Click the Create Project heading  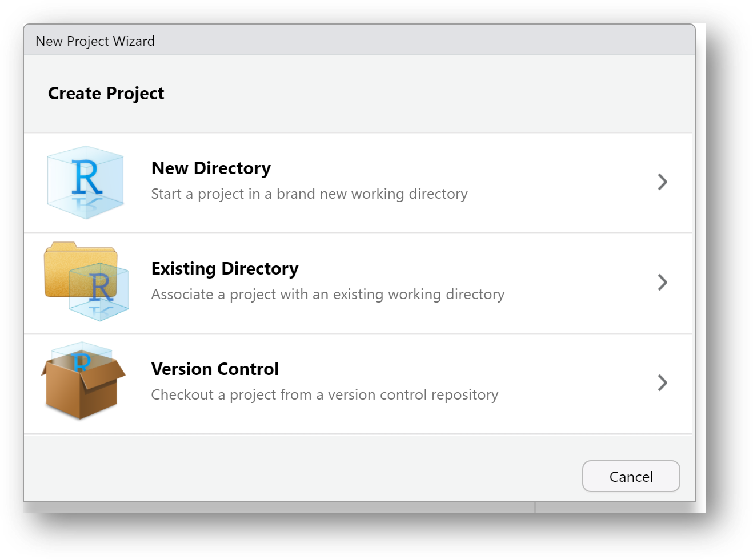[106, 94]
